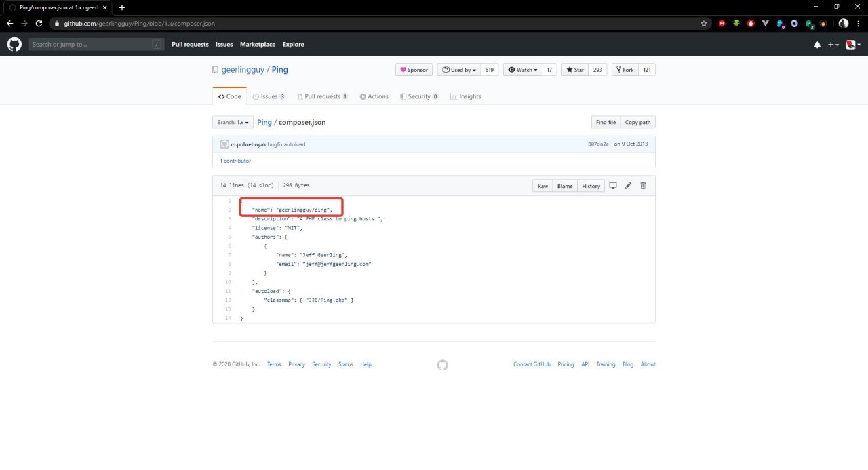Click the green download arrow extension

[736, 23]
